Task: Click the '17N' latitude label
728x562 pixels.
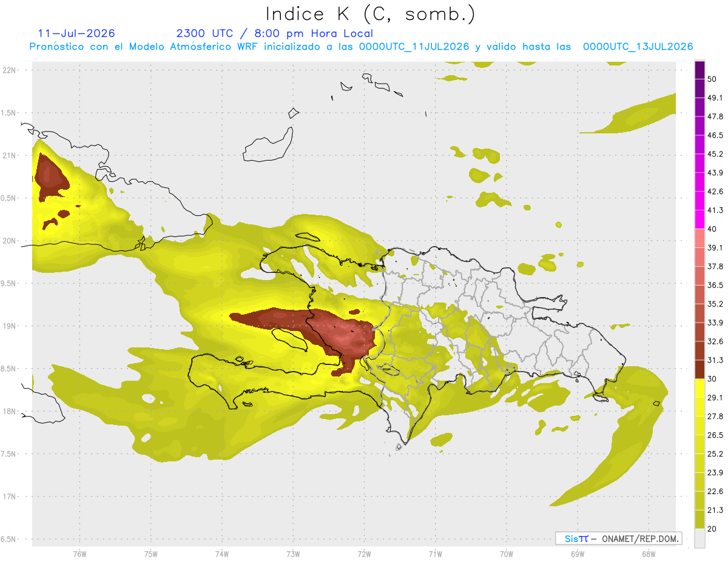Action: click(x=10, y=497)
